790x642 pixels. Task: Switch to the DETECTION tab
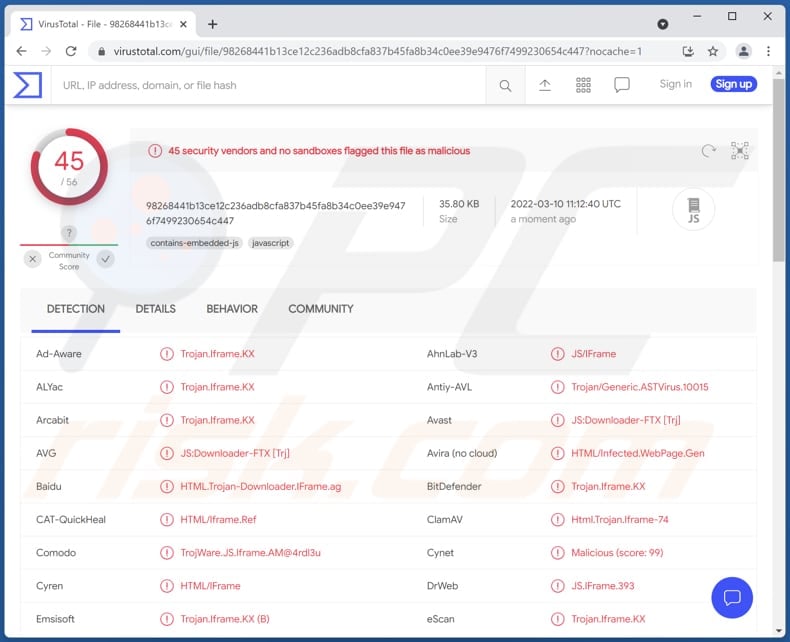click(76, 309)
